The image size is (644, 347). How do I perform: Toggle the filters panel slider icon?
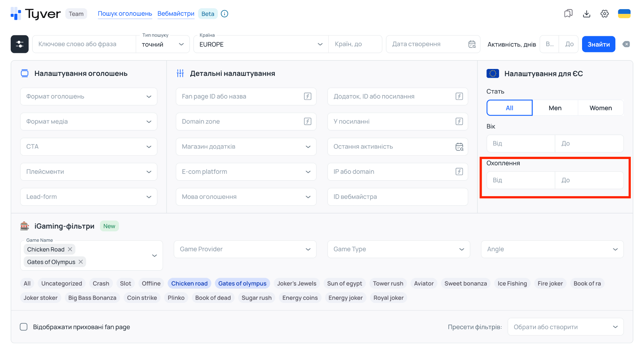pos(19,44)
